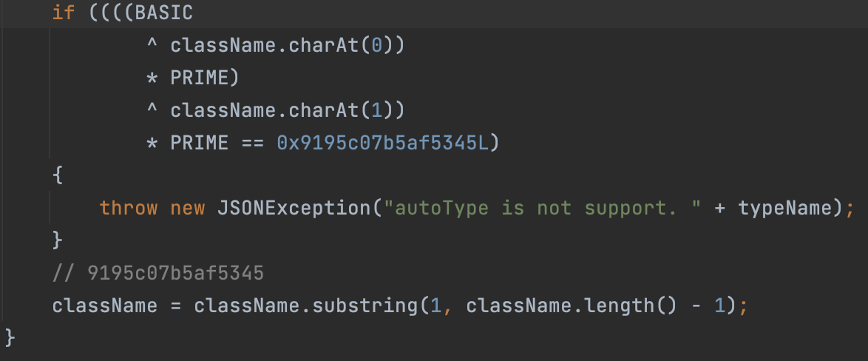Place cursor on BASIC constant
The width and height of the screenshot is (868, 361).
[164, 13]
